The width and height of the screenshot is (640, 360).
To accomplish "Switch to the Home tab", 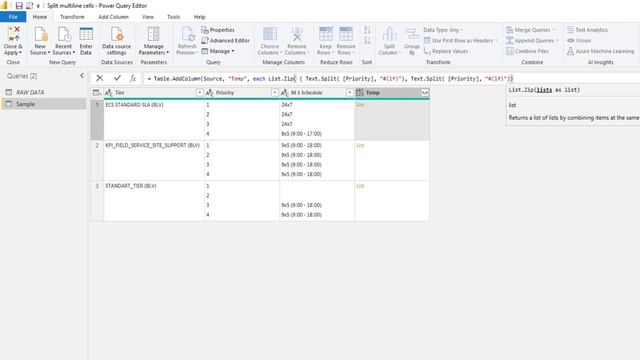I will pos(40,17).
